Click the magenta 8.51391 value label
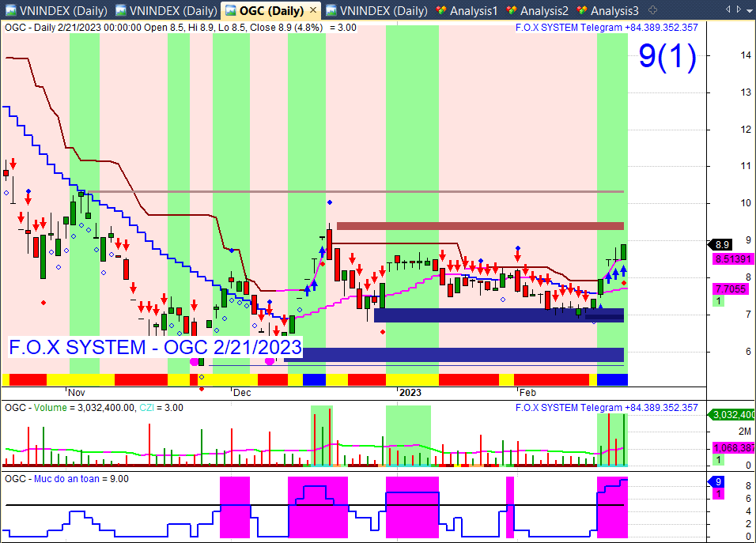 tap(733, 258)
